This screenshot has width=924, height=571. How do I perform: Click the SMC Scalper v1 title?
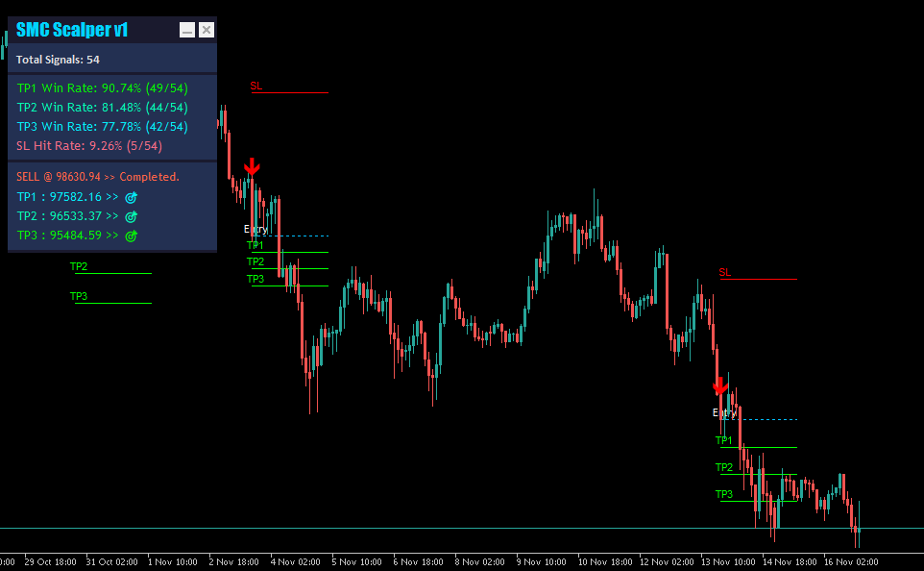[x=72, y=30]
